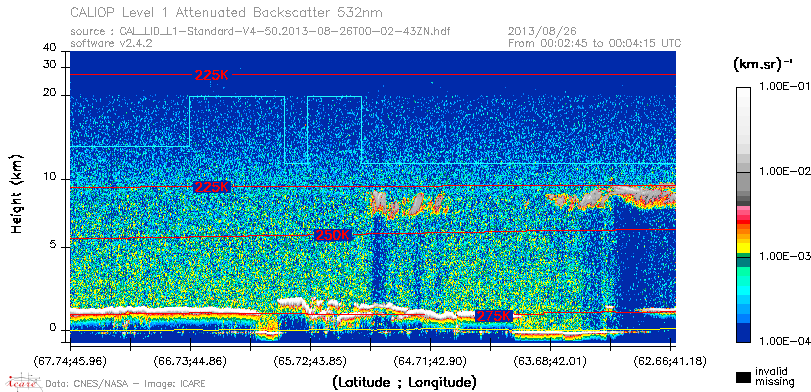Click the backscatter color scale bar

pos(743,215)
